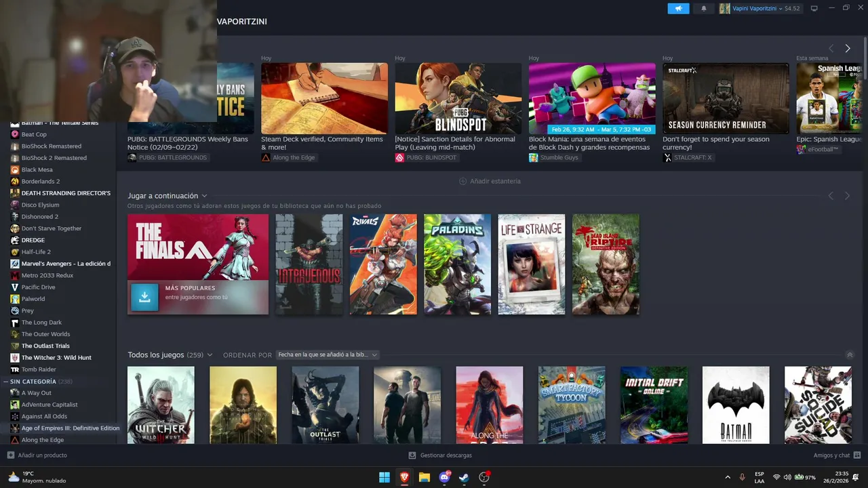Viewport: 868px width, 488px height.
Task: Open the Stalcraft Season Currency Reminder card
Action: [726, 98]
